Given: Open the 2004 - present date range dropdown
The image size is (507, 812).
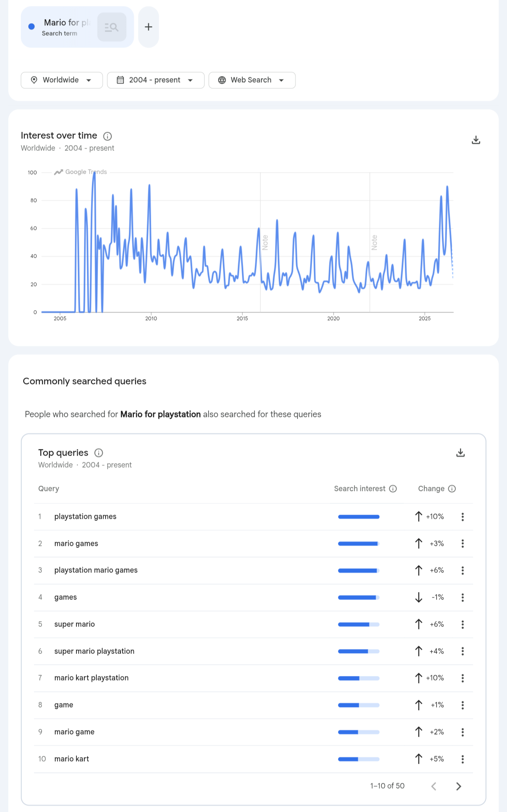Looking at the screenshot, I should click(x=156, y=80).
